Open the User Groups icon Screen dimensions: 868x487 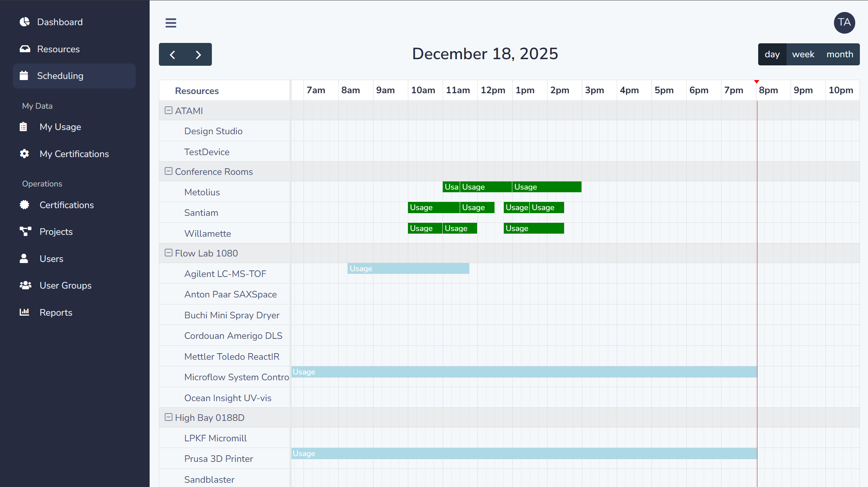coord(25,285)
